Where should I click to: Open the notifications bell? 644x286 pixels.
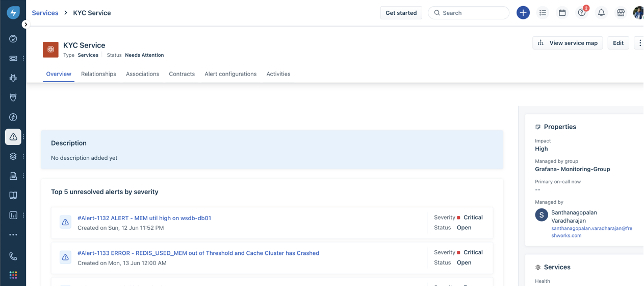click(x=601, y=13)
